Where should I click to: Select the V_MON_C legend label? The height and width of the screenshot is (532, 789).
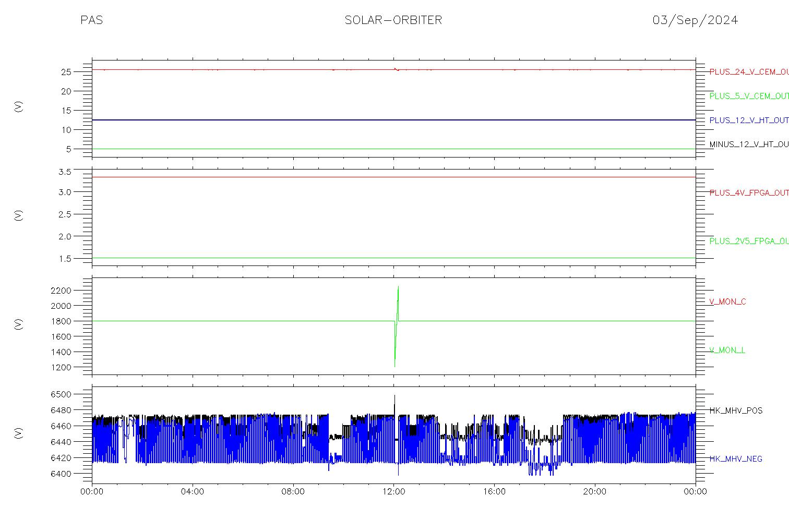(x=727, y=302)
